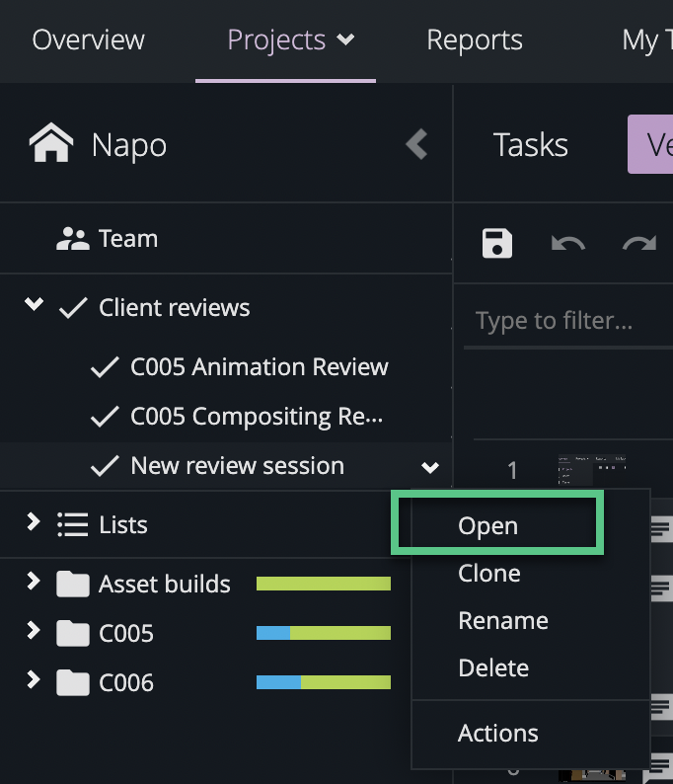Expand the Lists tree node
Viewport: 673px width, 784px height.
pos(34,522)
